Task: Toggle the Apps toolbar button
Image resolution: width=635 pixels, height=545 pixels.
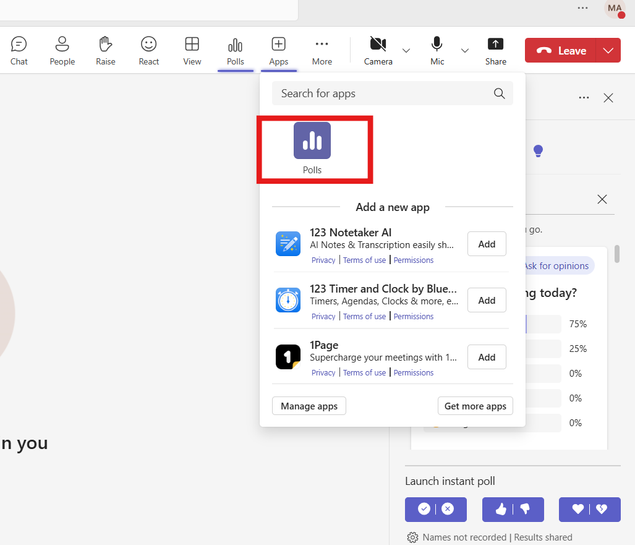Action: pyautogui.click(x=279, y=51)
